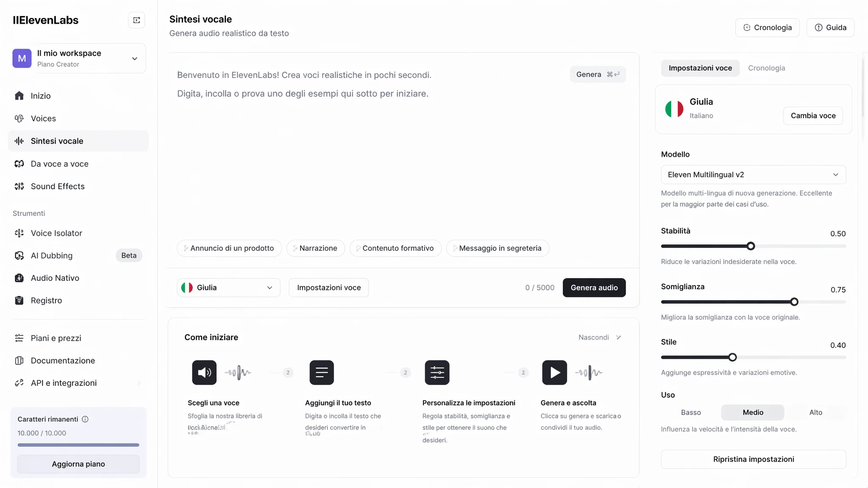Image resolution: width=868 pixels, height=488 pixels.
Task: Click the Stile slider handle
Action: [x=732, y=358]
